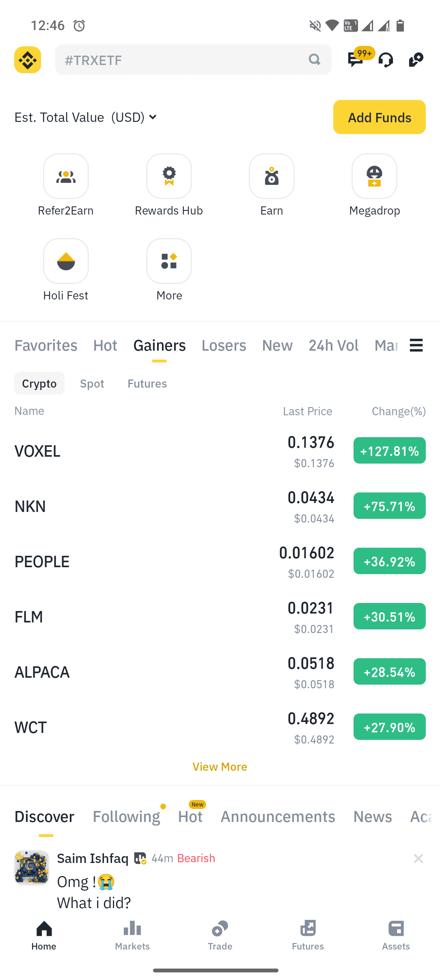
Task: Open the chat messages icon
Action: pos(356,60)
